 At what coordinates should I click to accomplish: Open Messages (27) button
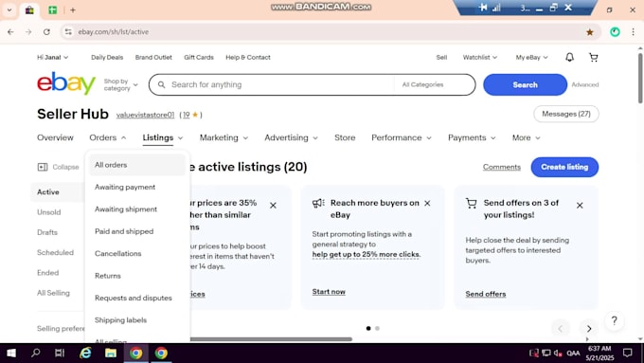(x=566, y=114)
